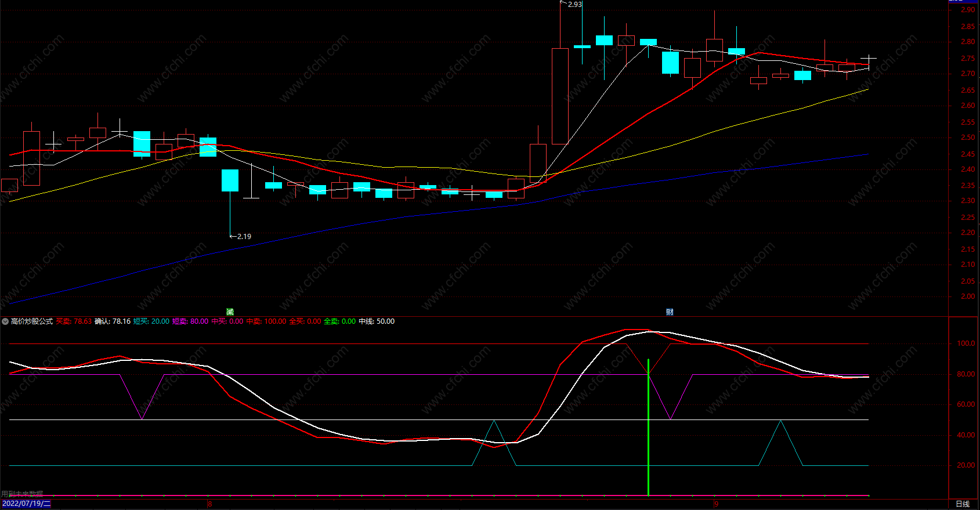This screenshot has height=510, width=980.
Task: Expand the 高价炒股公式 indicator dropdown arrow
Action: click(x=5, y=321)
